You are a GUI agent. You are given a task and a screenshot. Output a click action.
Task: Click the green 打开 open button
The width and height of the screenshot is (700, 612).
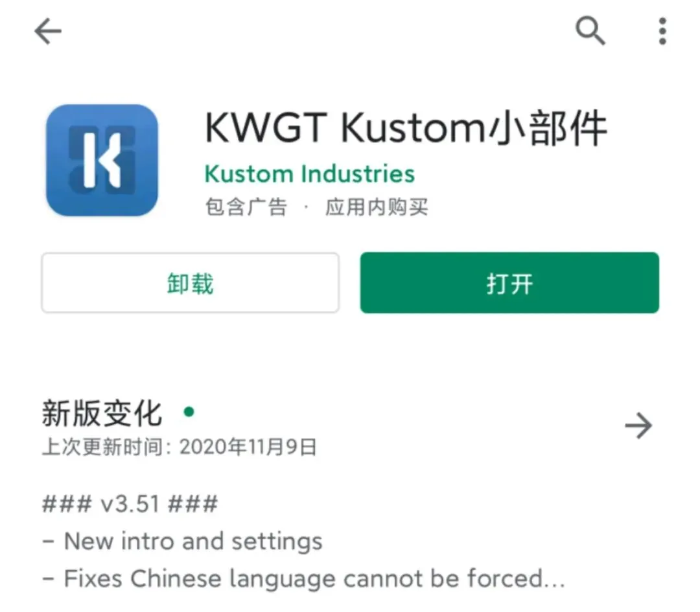click(x=509, y=282)
